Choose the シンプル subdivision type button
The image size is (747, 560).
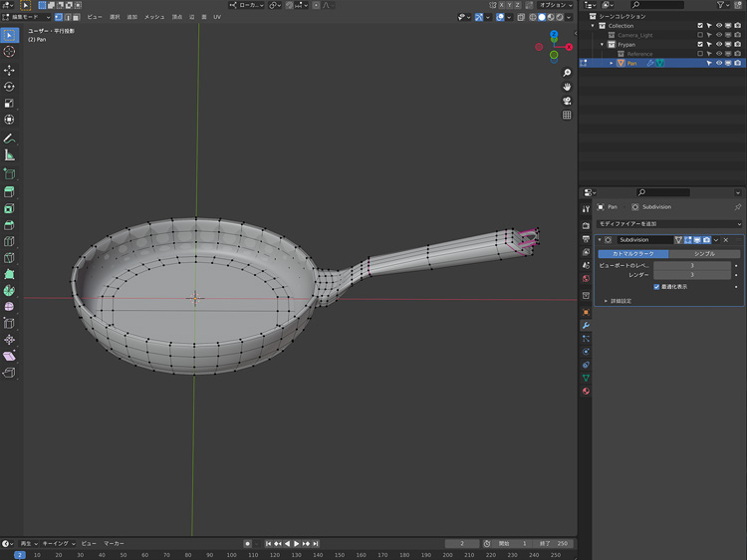pyautogui.click(x=704, y=254)
